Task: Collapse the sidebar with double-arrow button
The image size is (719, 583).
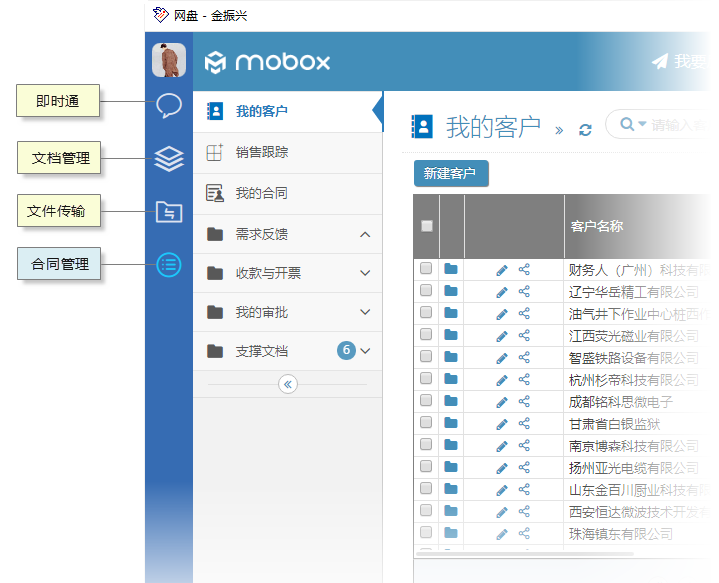Action: 288,384
